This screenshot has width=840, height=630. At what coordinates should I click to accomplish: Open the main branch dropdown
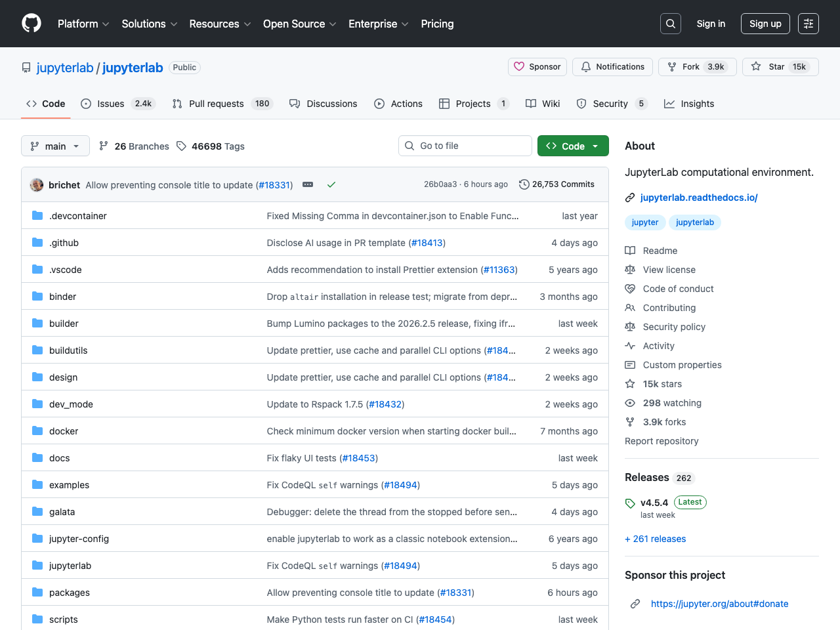tap(55, 146)
